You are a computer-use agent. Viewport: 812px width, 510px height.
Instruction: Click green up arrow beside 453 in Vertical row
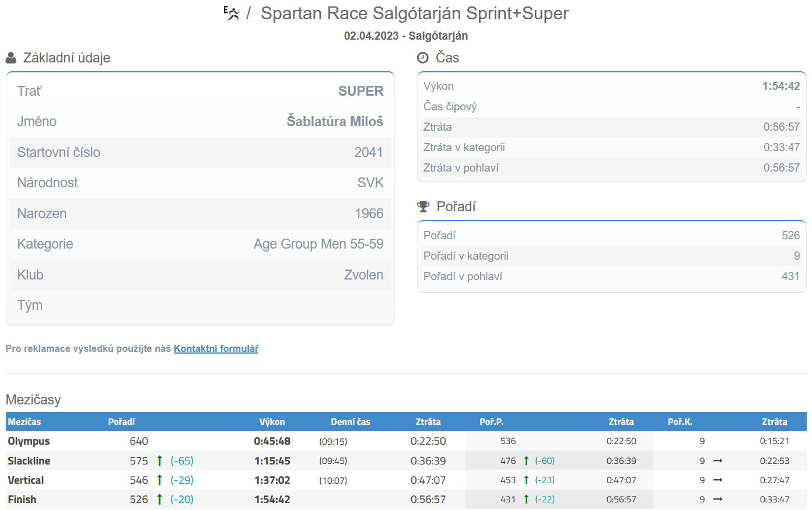click(x=526, y=480)
